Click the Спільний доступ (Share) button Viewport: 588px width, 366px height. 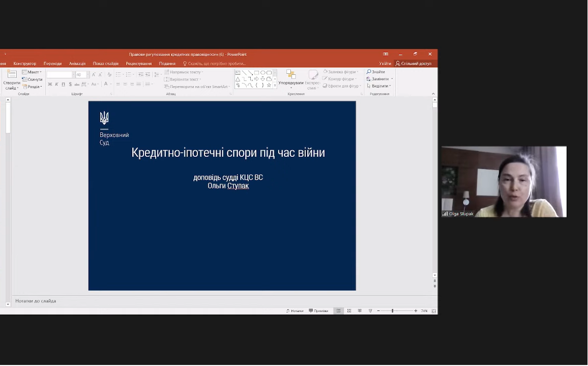413,64
